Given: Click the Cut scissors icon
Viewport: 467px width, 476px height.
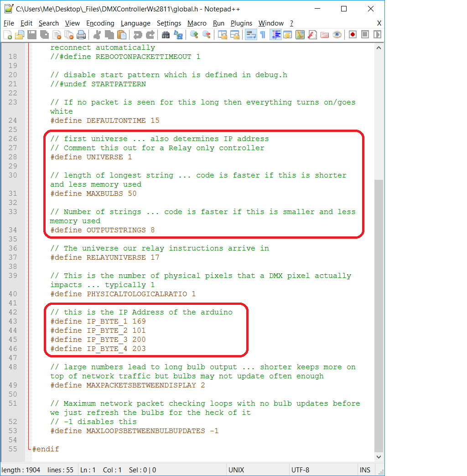Looking at the screenshot, I should point(97,35).
